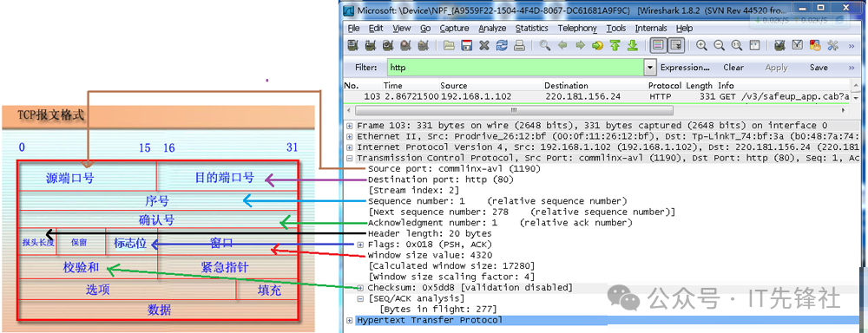The width and height of the screenshot is (868, 333).
Task: Open the filter history dropdown arrow
Action: 650,68
